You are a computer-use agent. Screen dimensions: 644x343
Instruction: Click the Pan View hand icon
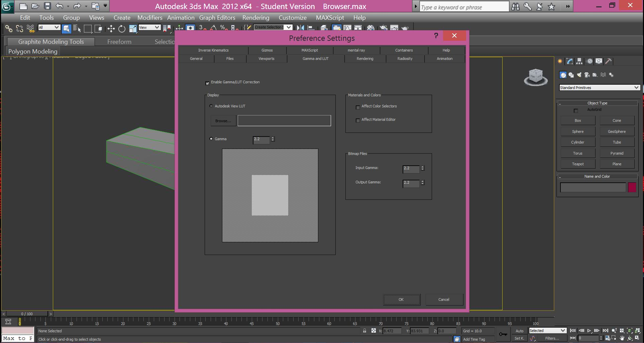point(622,338)
